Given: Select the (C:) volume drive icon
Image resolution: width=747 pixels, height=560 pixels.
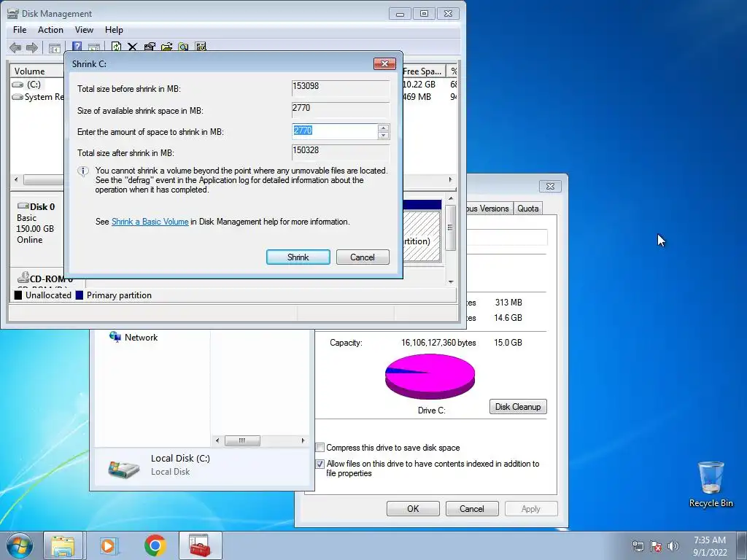Looking at the screenshot, I should (x=18, y=85).
